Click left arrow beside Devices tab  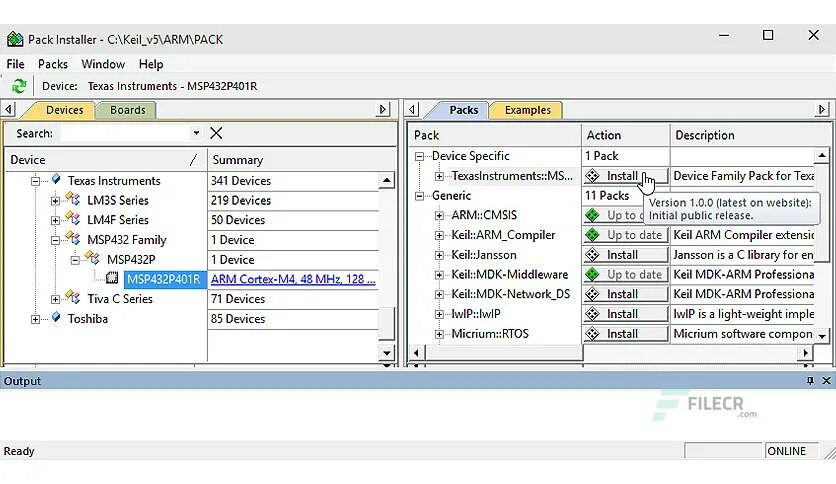coord(9,109)
